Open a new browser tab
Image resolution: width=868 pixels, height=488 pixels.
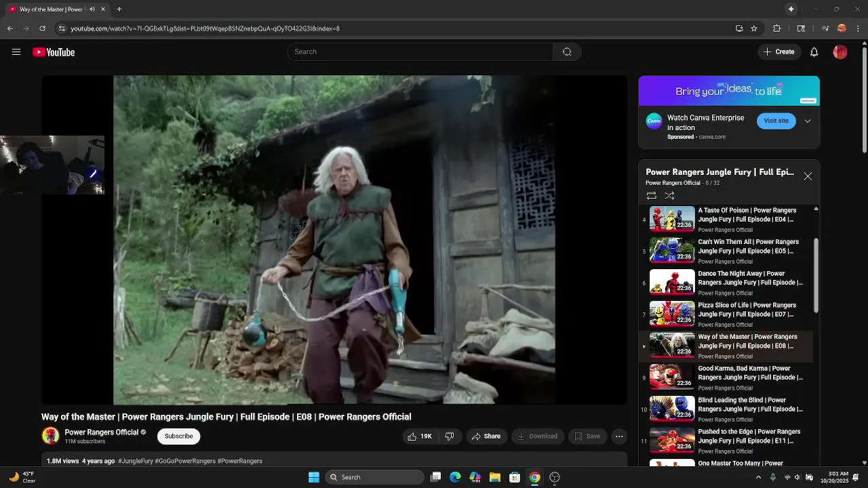pos(119,9)
